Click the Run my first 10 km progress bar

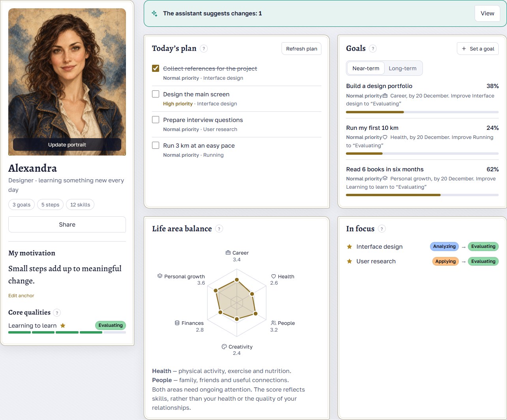point(422,154)
